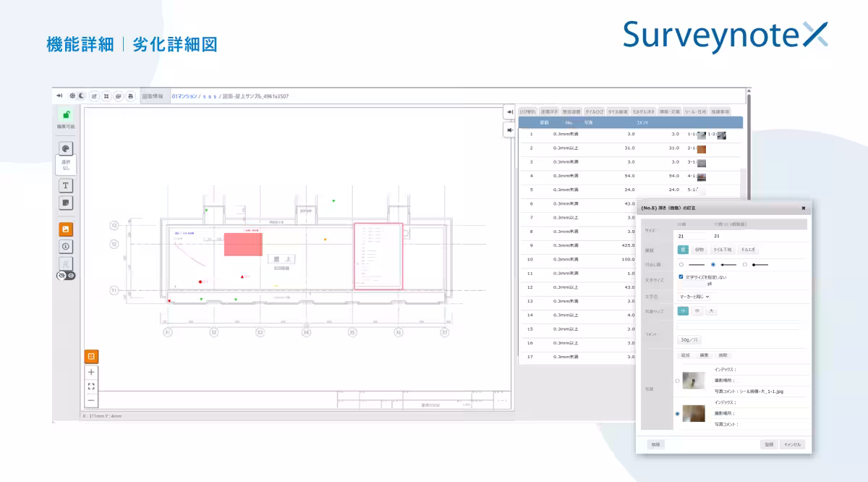Screen dimensions: 868x482
Task: Click the fit-to-screen expand toolbar icon
Action: click(106, 96)
